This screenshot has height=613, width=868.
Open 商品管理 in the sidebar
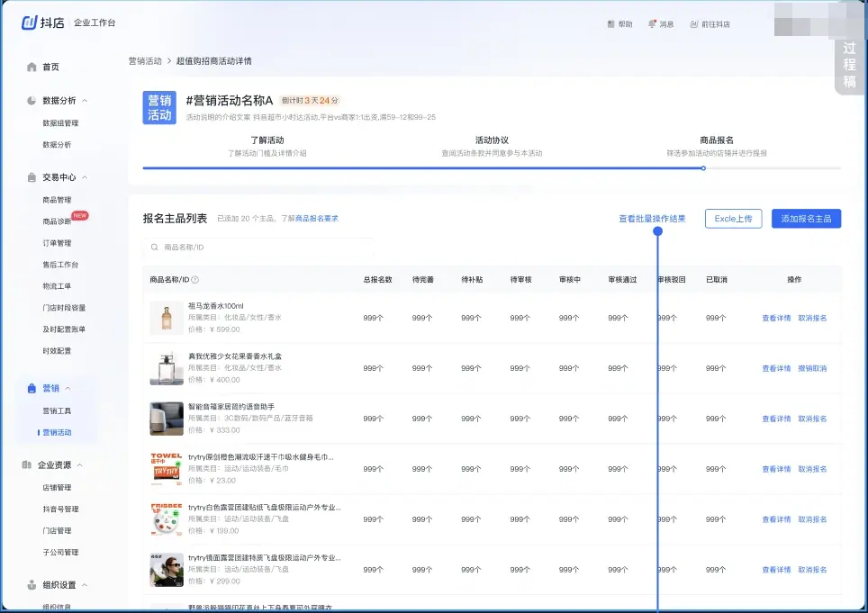tap(57, 200)
